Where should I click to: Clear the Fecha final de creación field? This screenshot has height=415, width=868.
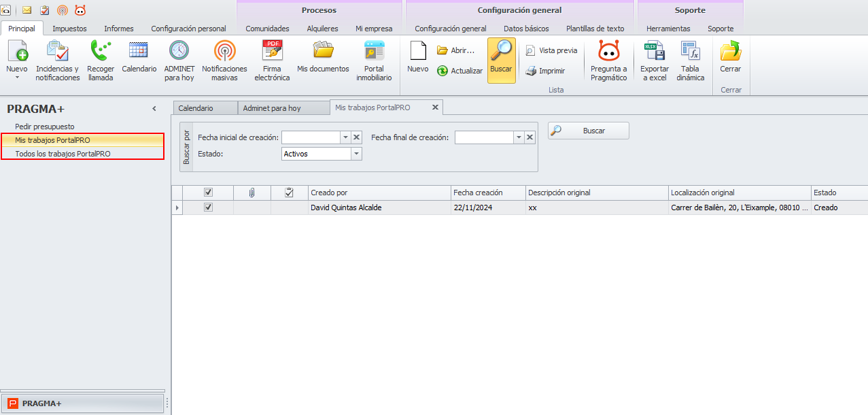(x=530, y=137)
